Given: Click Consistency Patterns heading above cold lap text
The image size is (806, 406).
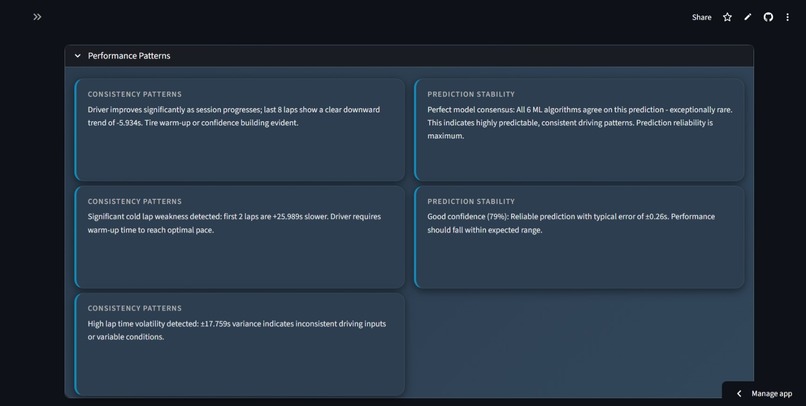Looking at the screenshot, I should (135, 201).
